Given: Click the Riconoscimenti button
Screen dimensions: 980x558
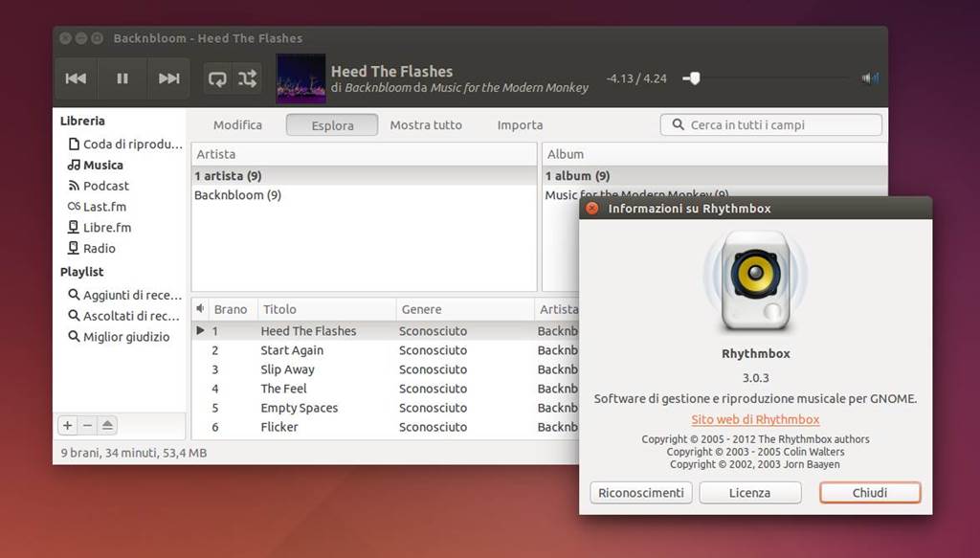Looking at the screenshot, I should tap(641, 493).
